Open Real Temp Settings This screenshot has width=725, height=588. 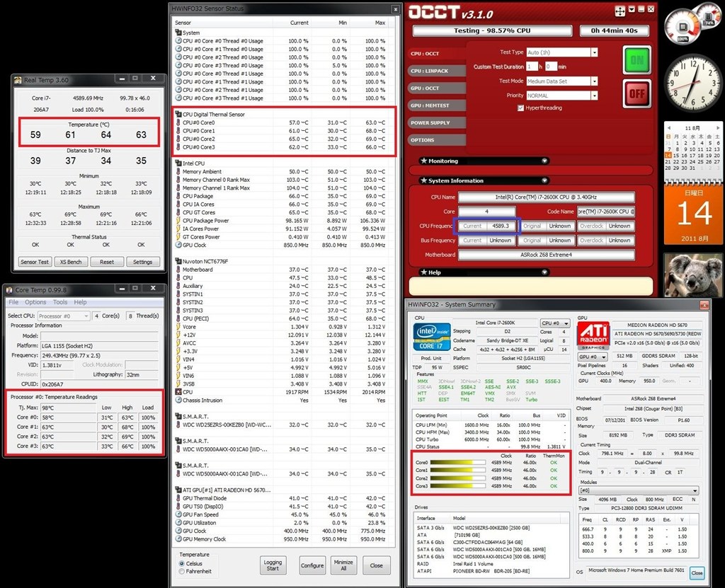143,262
